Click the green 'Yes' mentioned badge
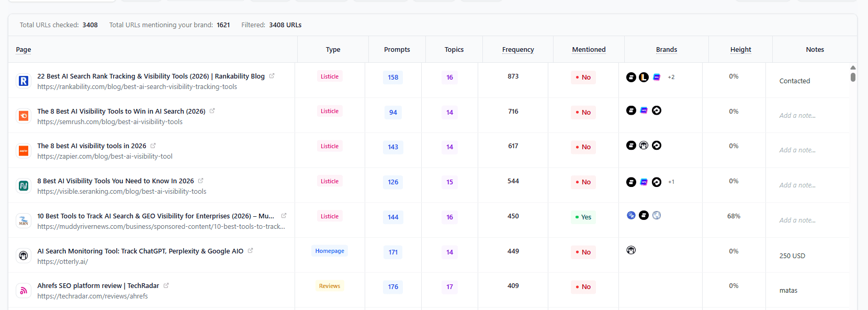 583,217
